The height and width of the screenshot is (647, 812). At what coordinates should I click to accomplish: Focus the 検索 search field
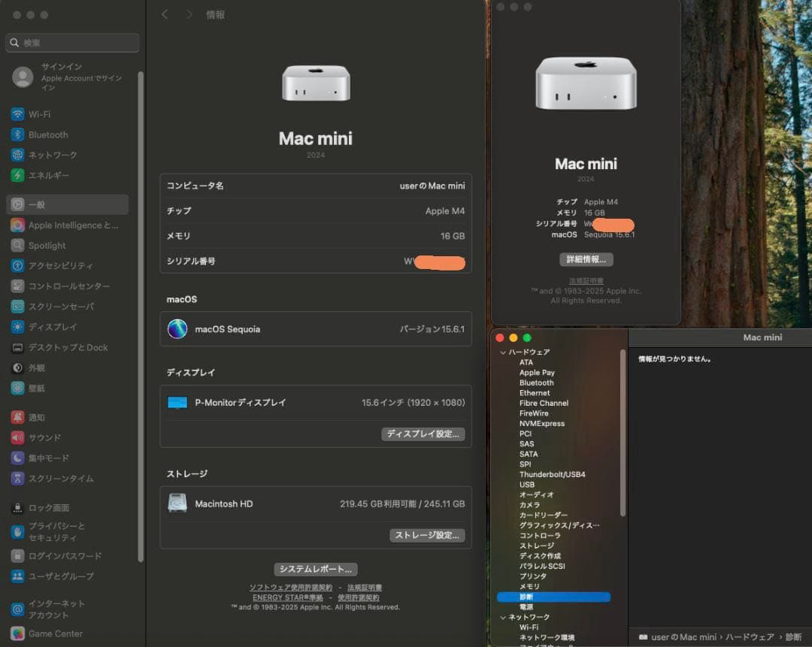72,42
